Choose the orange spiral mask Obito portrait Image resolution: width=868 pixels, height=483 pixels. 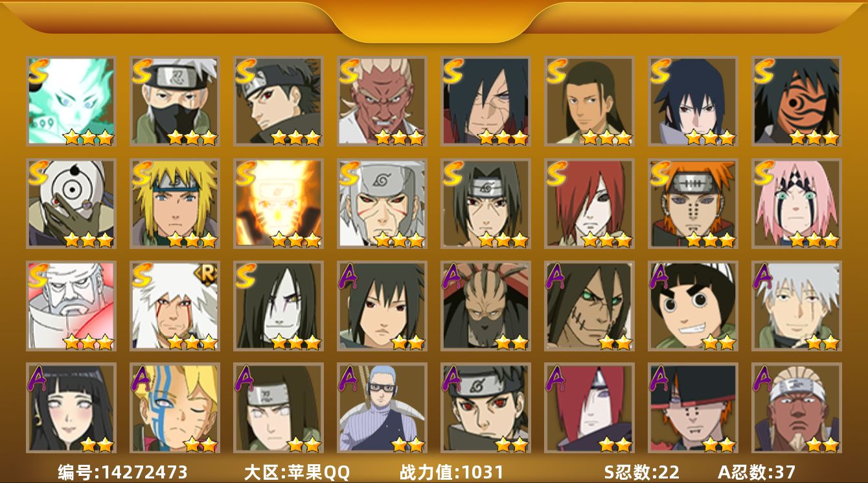point(797,101)
